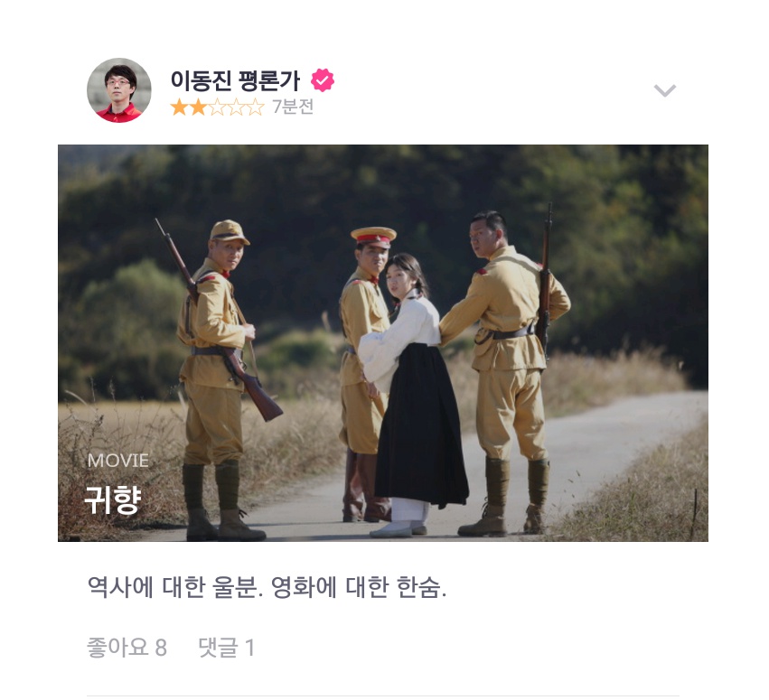Expand the review options chevron
Viewport: 769px width, 700px height.
665,90
